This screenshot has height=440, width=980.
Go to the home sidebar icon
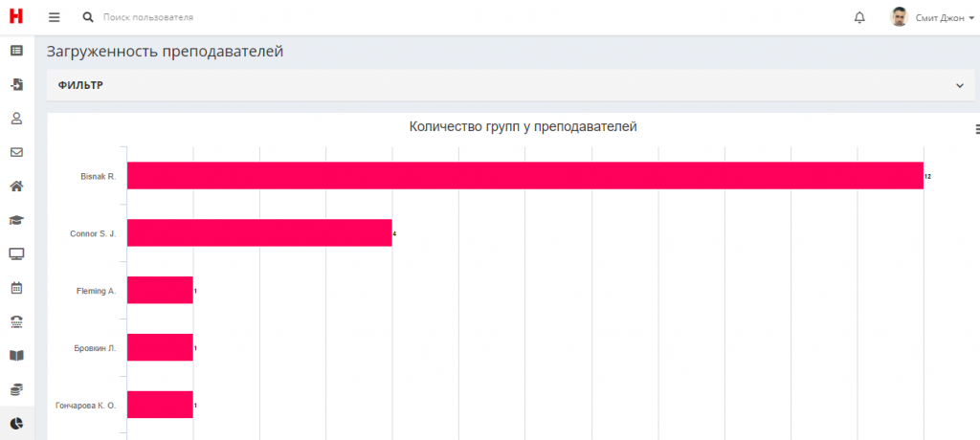click(x=16, y=187)
